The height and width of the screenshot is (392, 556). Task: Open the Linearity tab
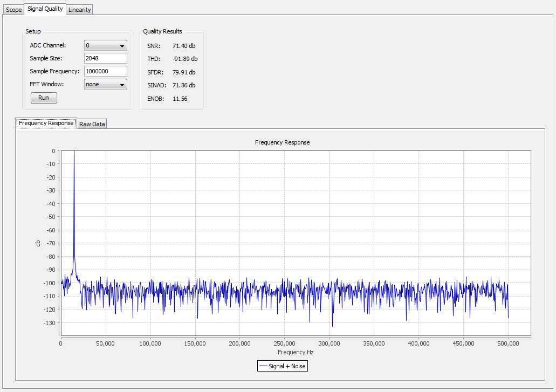(80, 10)
